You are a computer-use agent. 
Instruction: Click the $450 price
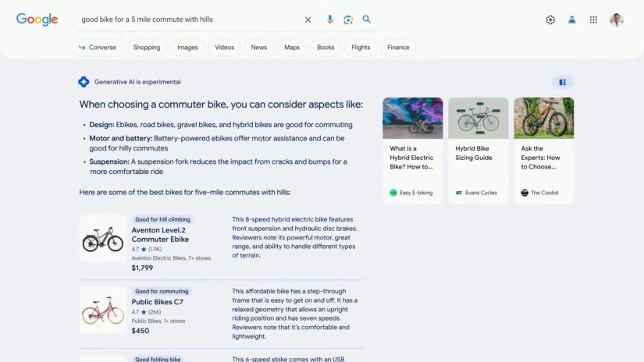(140, 331)
